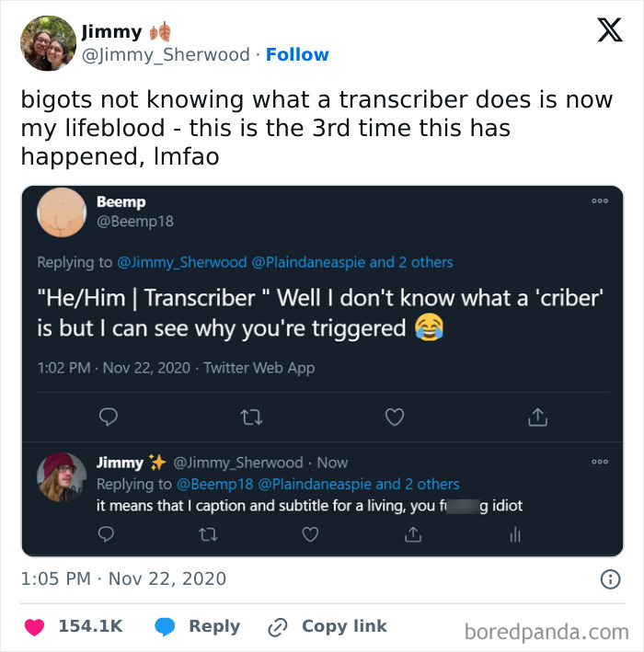Click heart icon under Beemp's tweet
The height and width of the screenshot is (652, 644).
pos(395,418)
